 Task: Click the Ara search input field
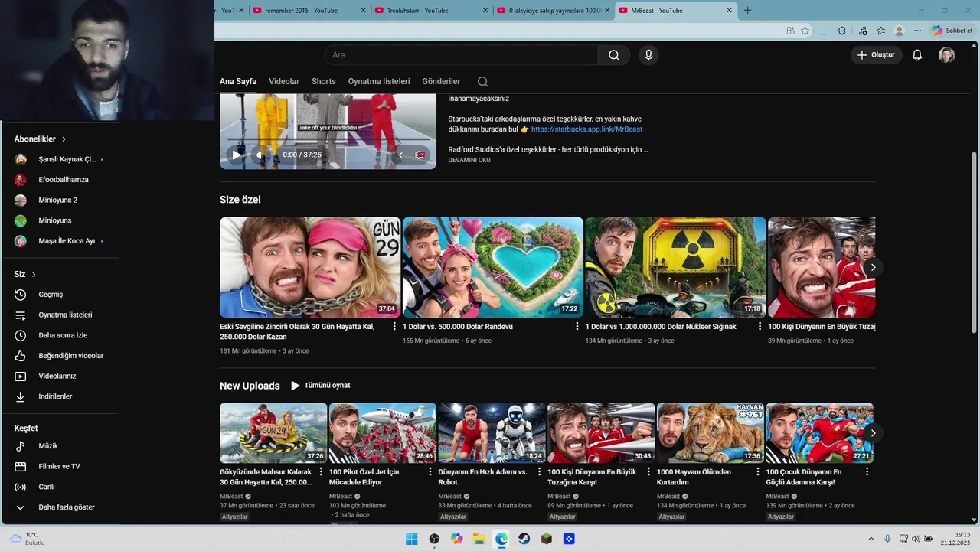tap(461, 55)
